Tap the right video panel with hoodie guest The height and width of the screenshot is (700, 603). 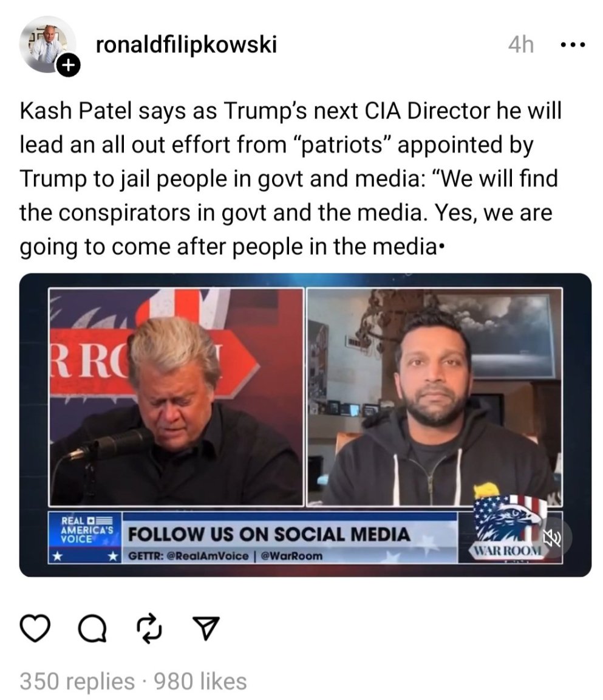[435, 397]
